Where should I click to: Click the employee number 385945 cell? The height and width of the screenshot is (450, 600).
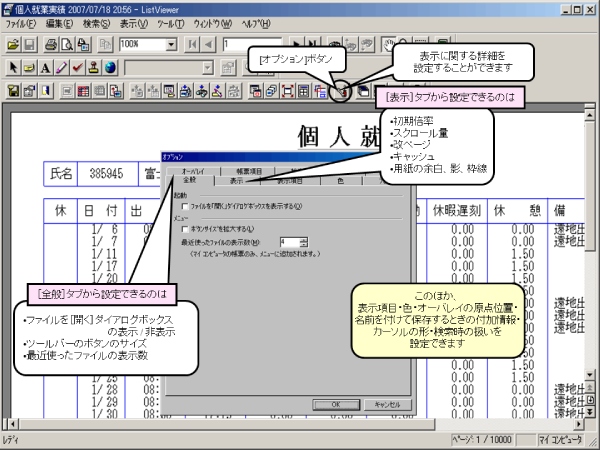[107, 174]
